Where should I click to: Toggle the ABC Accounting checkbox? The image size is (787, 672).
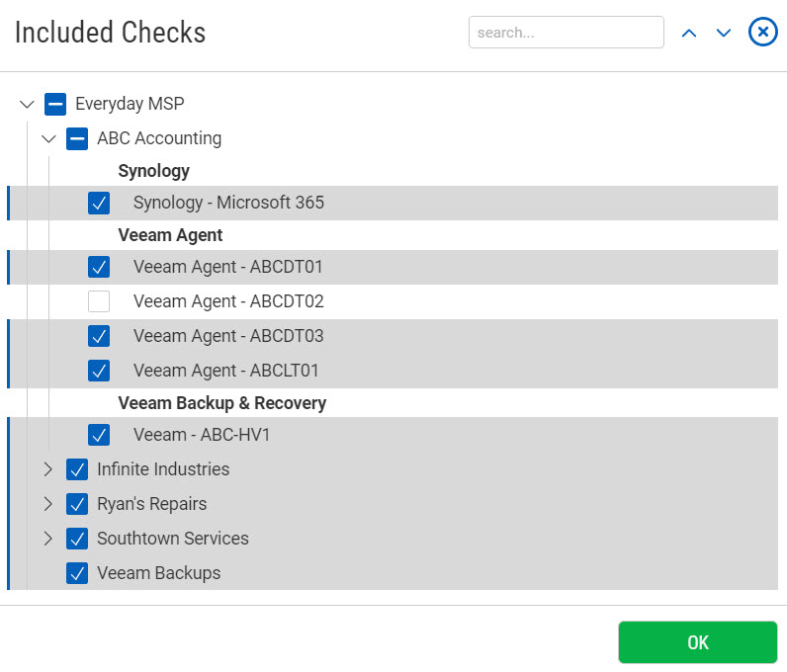pos(77,138)
